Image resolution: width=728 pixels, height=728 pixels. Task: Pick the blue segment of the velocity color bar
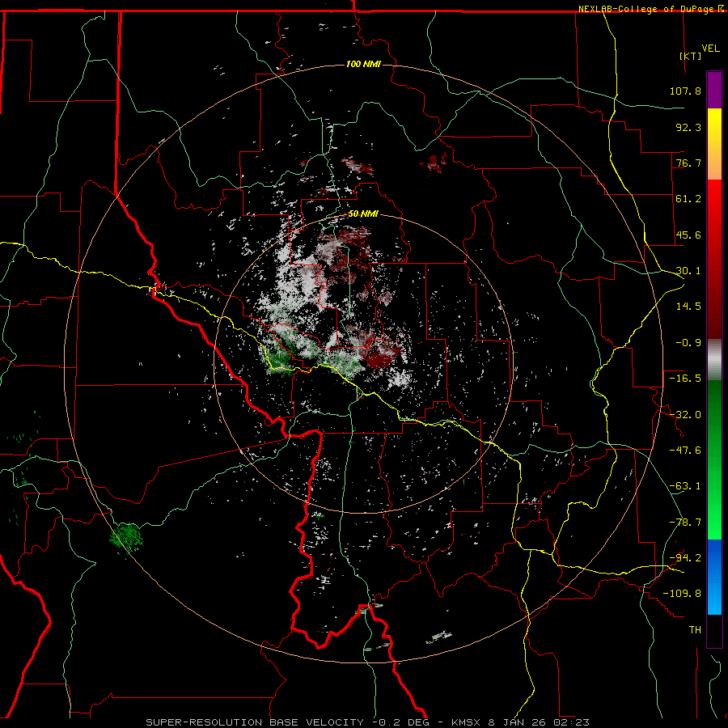(x=714, y=577)
